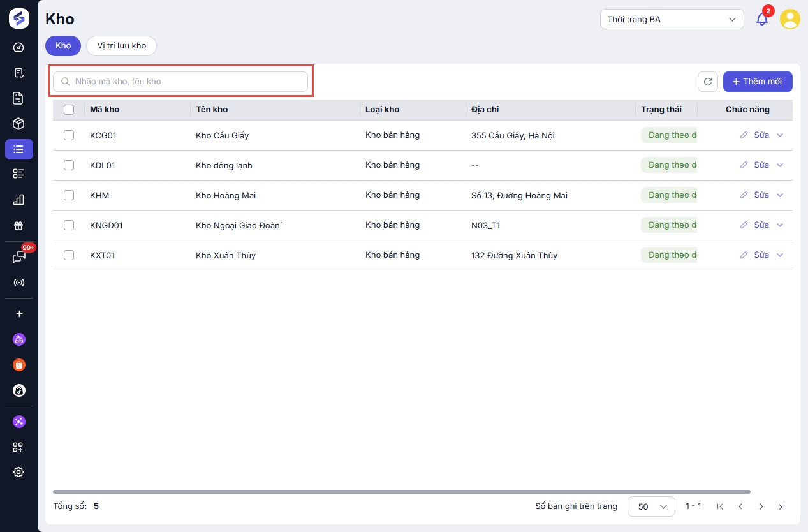Click the Thêm mới button

click(758, 82)
